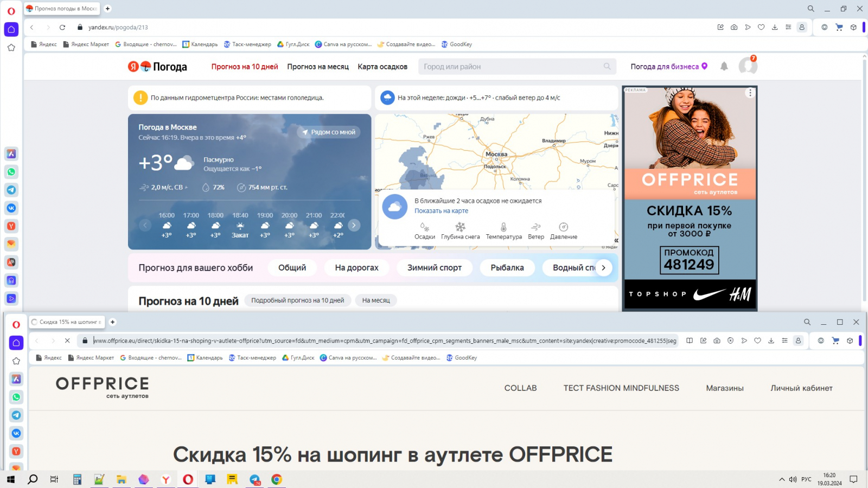This screenshot has height=488, width=868.
Task: Select the Температура map layer
Action: point(504,230)
